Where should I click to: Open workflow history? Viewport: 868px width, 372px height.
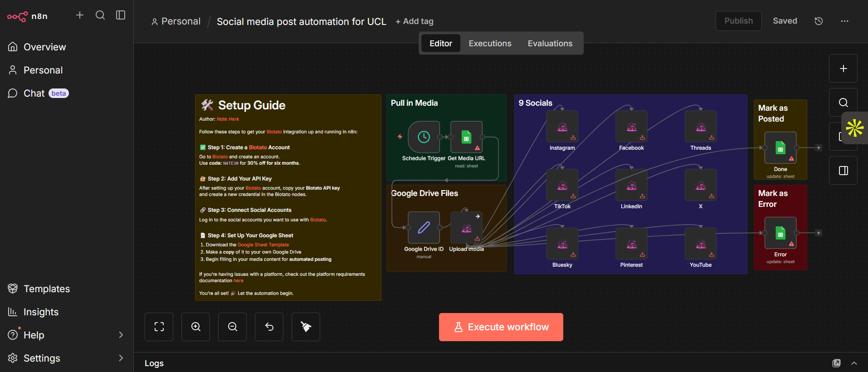click(x=819, y=21)
